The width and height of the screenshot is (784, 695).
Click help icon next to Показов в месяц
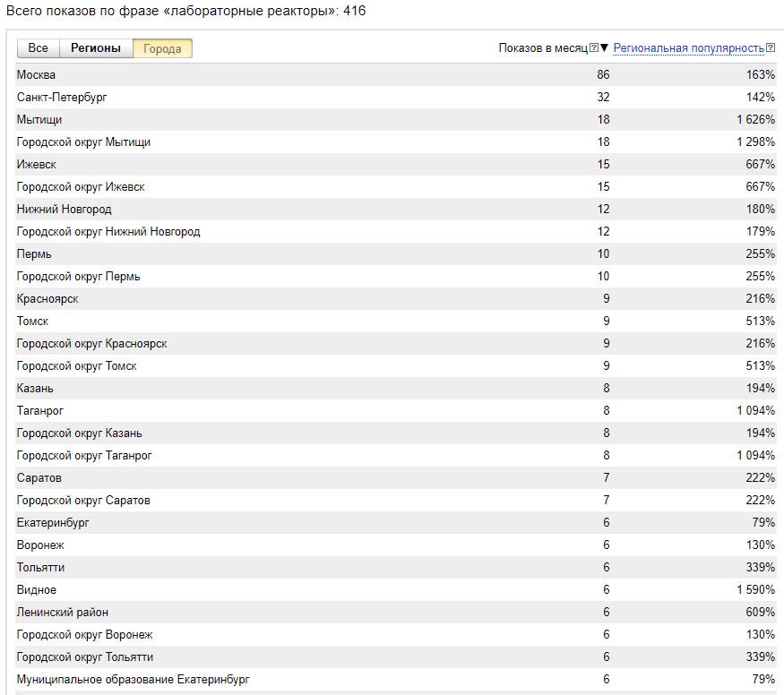click(594, 48)
